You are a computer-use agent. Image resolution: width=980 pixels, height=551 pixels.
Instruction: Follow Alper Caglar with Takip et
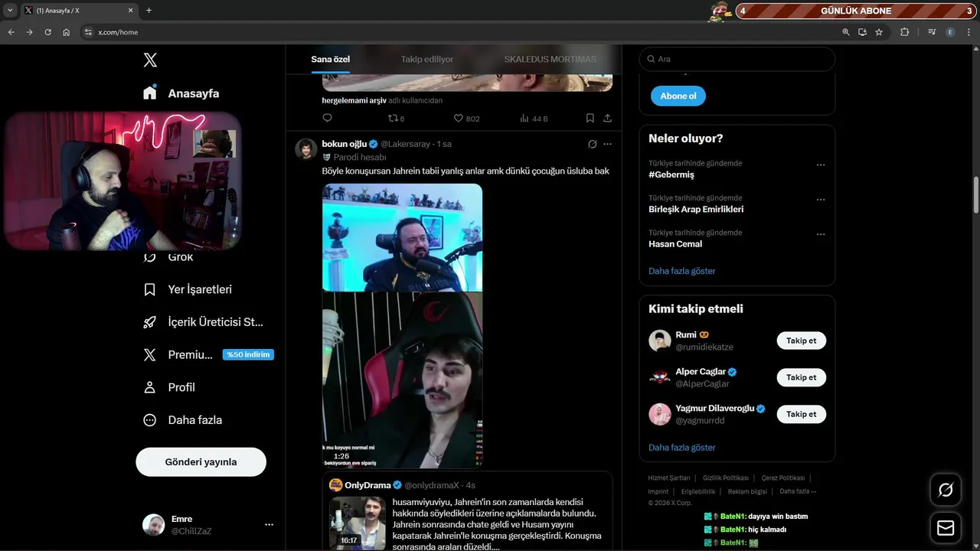pyautogui.click(x=801, y=377)
